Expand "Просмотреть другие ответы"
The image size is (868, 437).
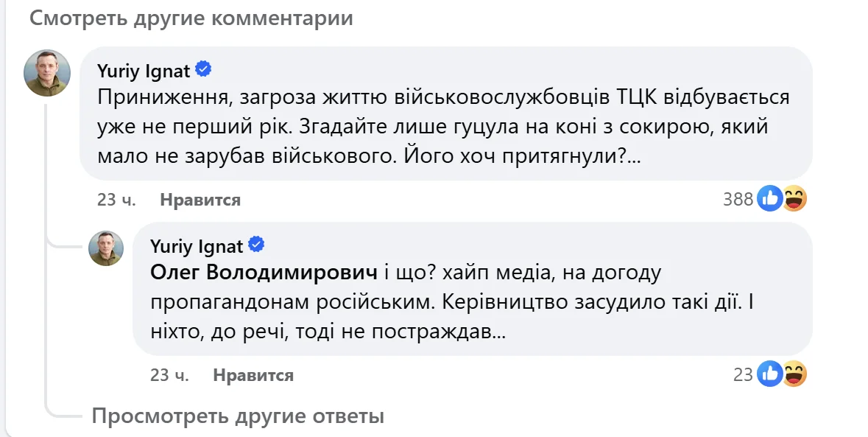pyautogui.click(x=238, y=416)
